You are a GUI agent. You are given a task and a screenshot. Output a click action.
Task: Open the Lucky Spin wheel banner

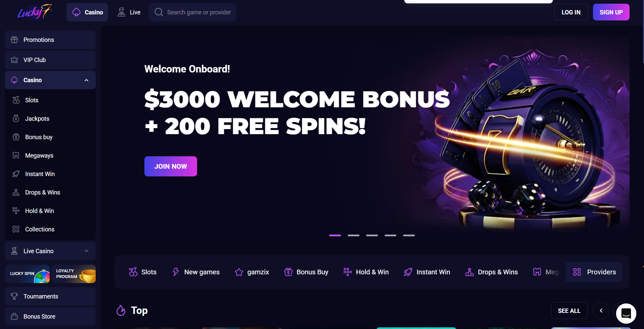coord(28,274)
